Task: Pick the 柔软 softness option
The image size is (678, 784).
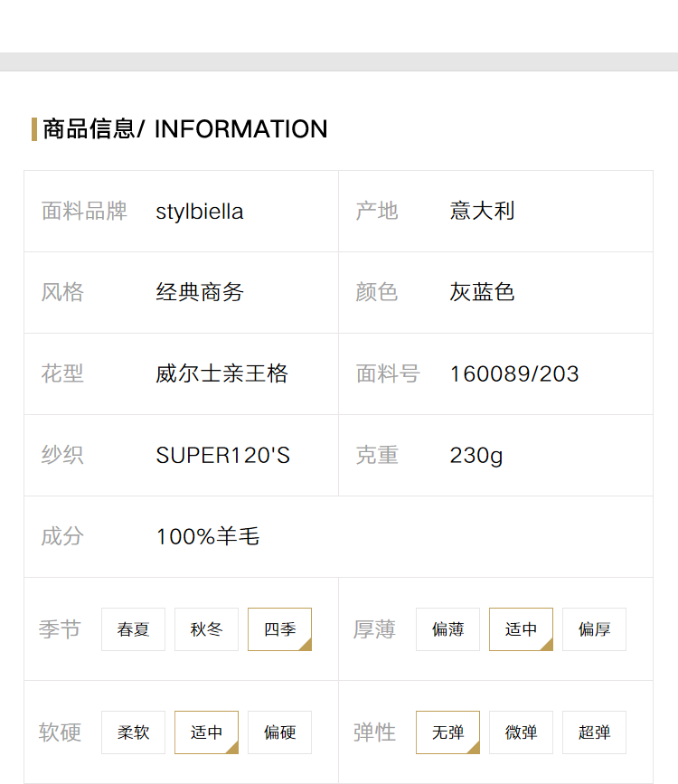Action: tap(133, 732)
